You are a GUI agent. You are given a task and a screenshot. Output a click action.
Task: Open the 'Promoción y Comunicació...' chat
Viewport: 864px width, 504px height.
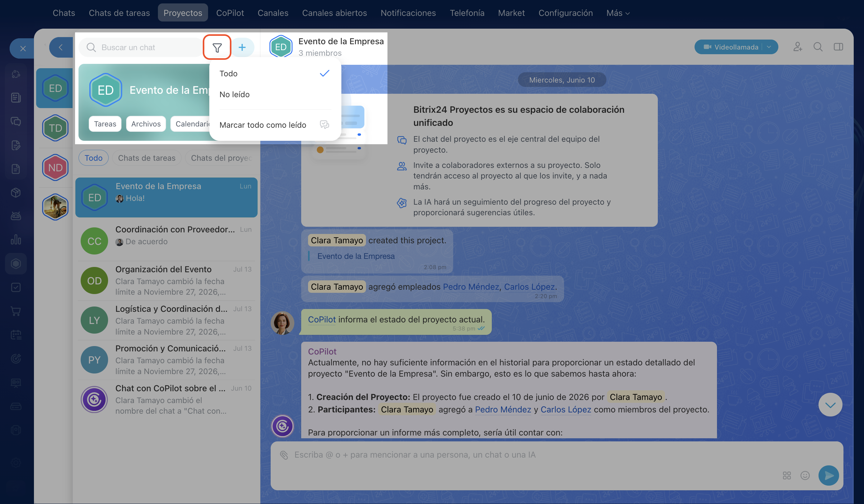(166, 360)
